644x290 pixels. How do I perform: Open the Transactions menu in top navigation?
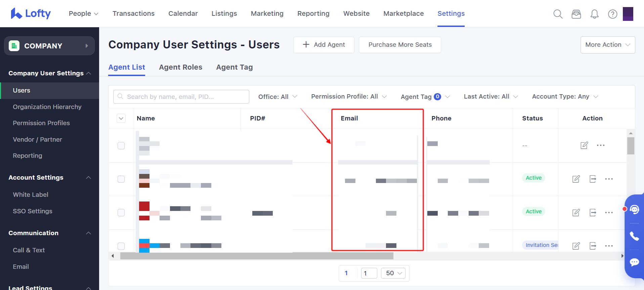[133, 13]
